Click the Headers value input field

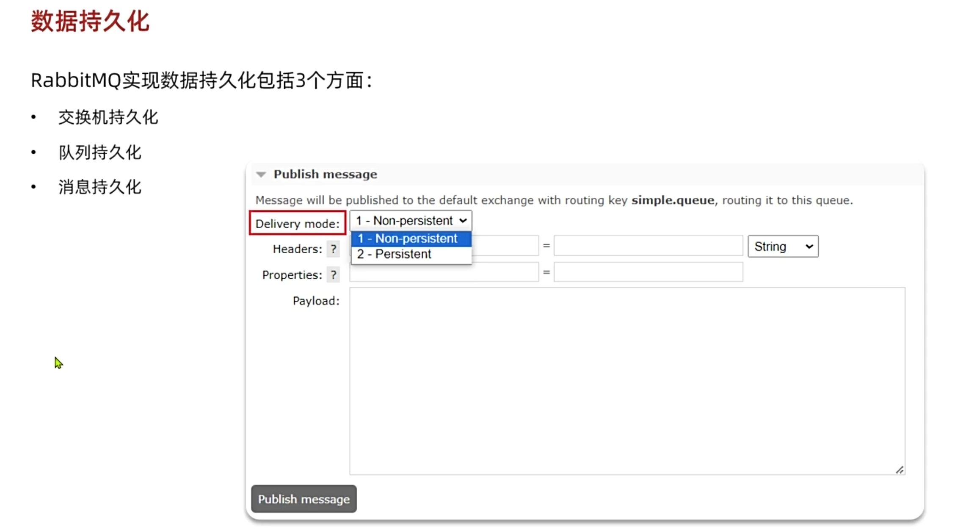coord(648,246)
